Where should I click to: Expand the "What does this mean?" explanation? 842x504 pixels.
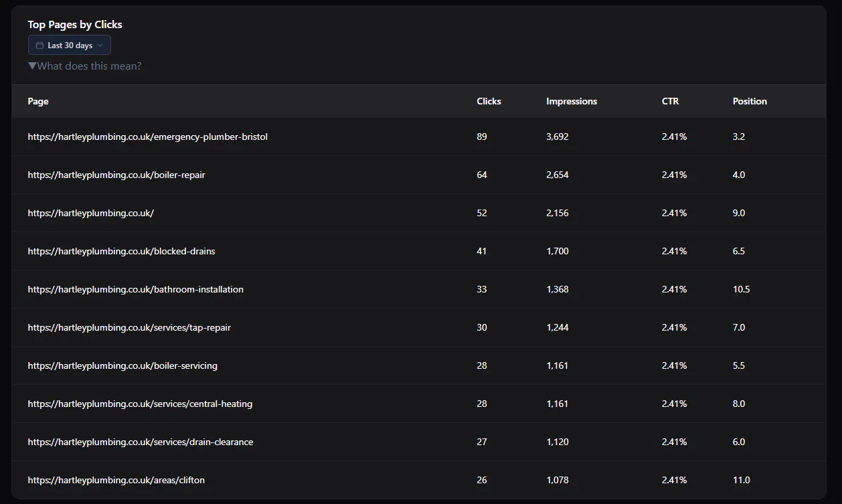click(85, 66)
